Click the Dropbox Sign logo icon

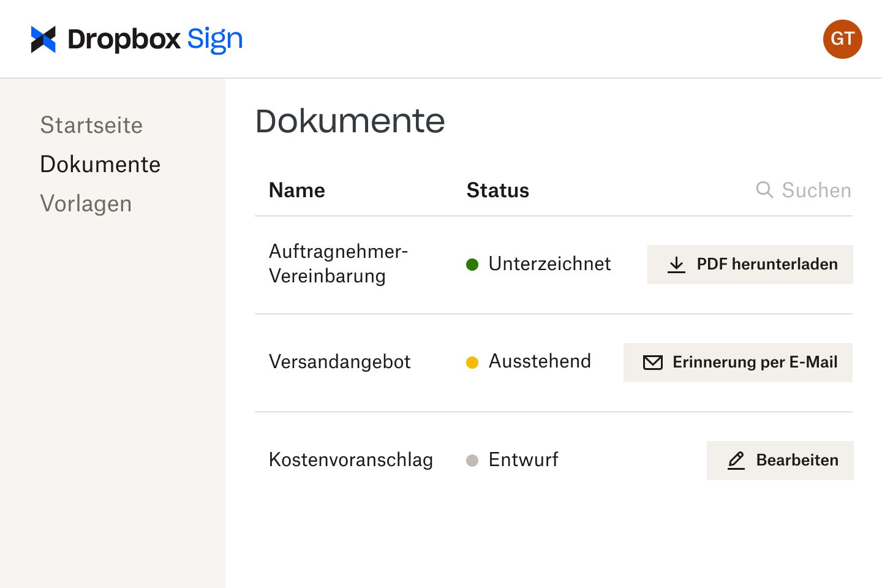42,39
